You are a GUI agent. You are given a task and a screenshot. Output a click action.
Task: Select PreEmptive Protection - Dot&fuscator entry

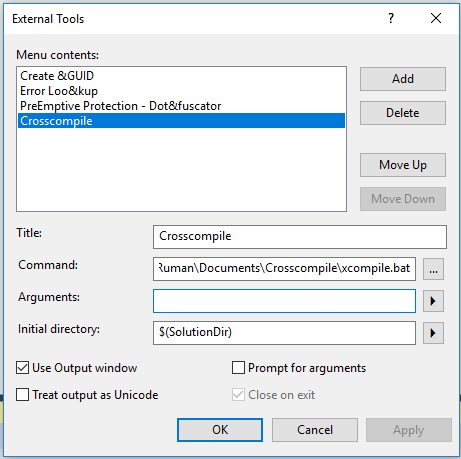[x=181, y=106]
